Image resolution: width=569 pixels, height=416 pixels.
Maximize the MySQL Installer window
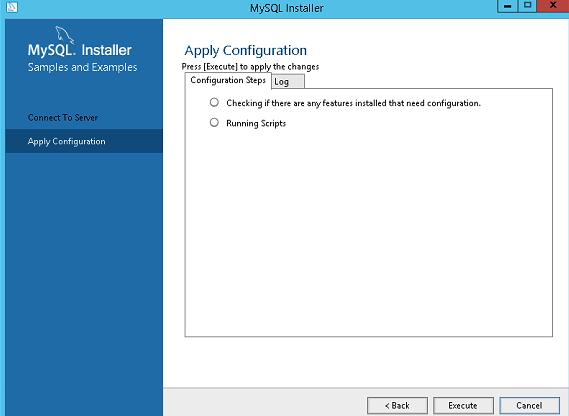527,6
